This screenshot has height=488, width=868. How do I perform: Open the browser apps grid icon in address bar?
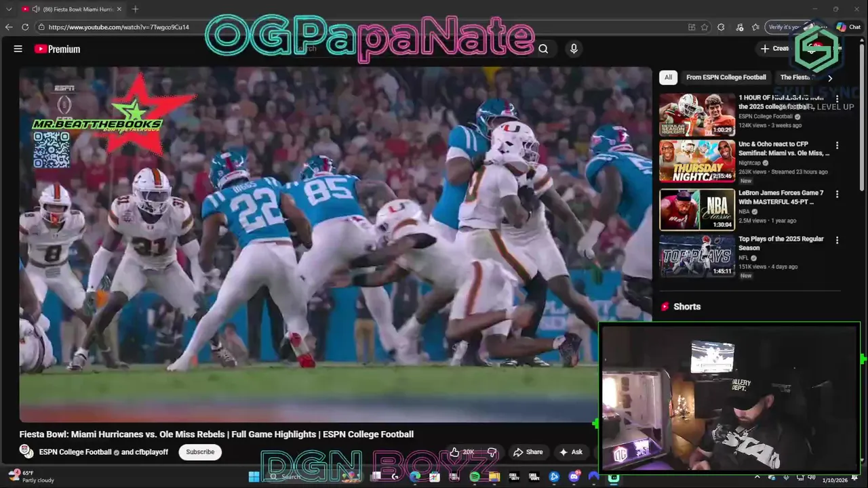[x=691, y=27]
